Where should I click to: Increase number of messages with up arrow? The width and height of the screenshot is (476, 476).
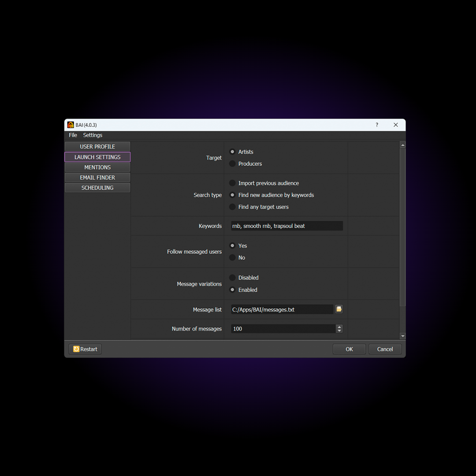click(339, 327)
